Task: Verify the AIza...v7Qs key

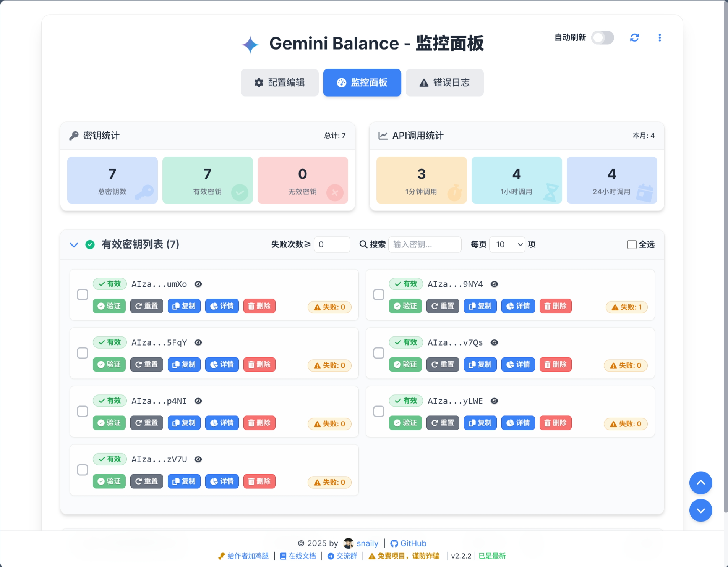Action: (405, 365)
